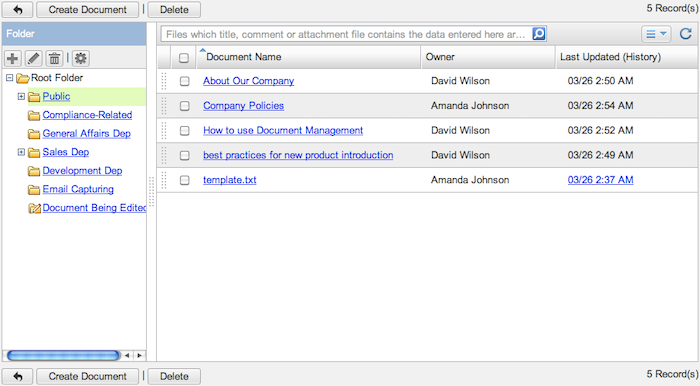Viewport: 700px width, 386px height.
Task: Refresh the document list
Action: [x=685, y=34]
